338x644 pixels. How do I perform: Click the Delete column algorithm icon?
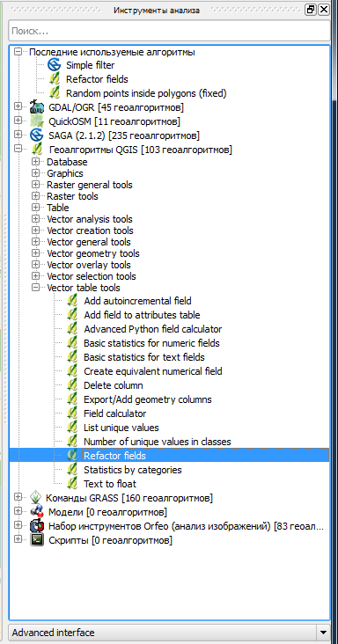click(x=72, y=385)
